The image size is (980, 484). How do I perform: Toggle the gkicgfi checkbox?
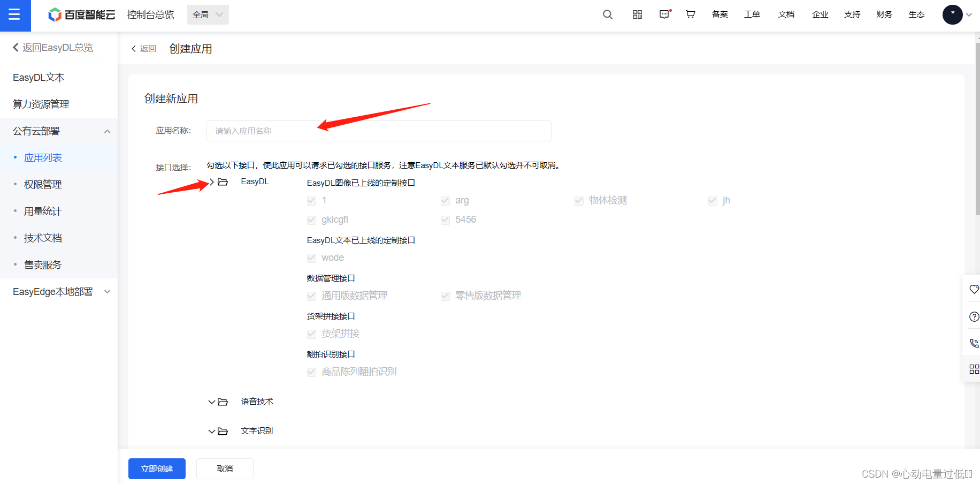pyautogui.click(x=311, y=220)
